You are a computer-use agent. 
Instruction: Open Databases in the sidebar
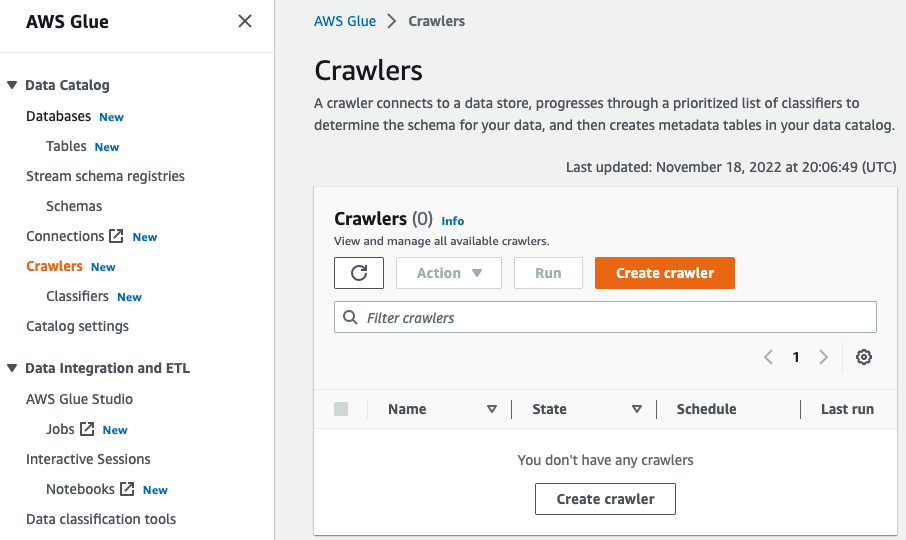(58, 116)
